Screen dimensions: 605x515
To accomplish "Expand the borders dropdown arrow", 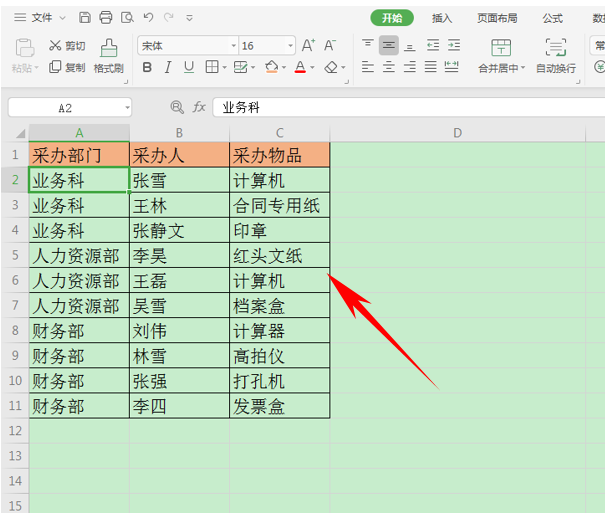I will [x=224, y=68].
